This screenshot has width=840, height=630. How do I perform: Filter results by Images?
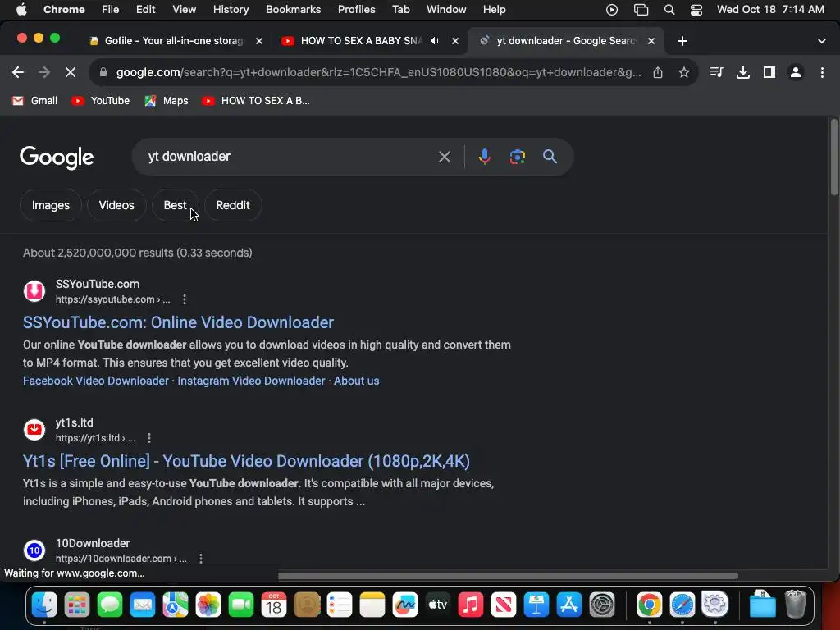pyautogui.click(x=50, y=205)
